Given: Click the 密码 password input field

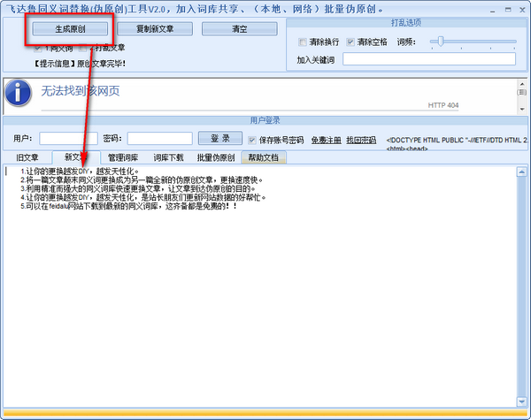Looking at the screenshot, I should click(159, 139).
